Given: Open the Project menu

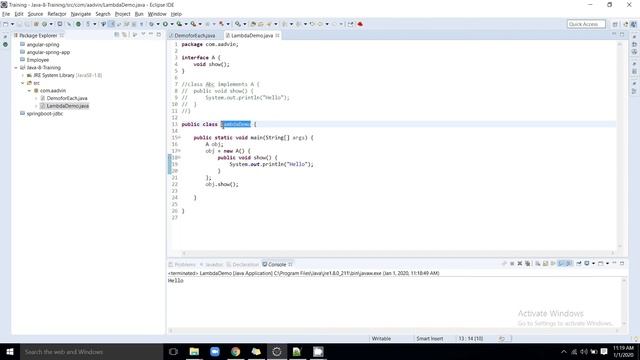Looking at the screenshot, I should click(x=122, y=14).
